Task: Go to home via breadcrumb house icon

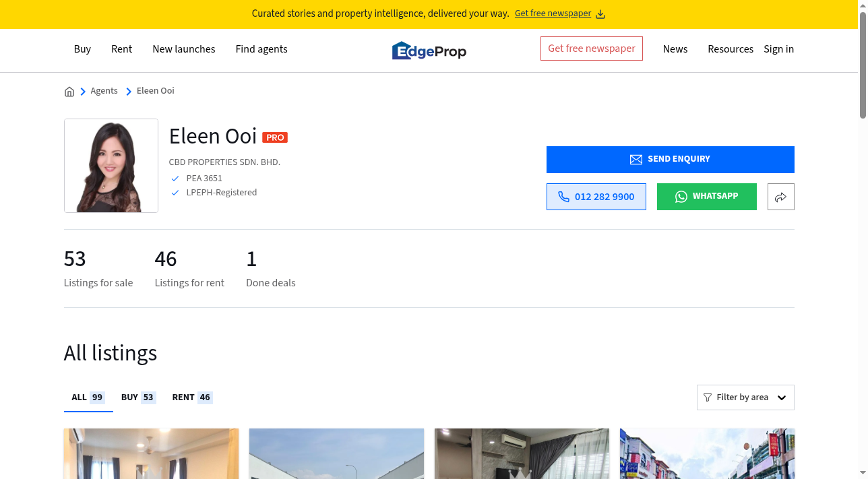Action: 69,92
